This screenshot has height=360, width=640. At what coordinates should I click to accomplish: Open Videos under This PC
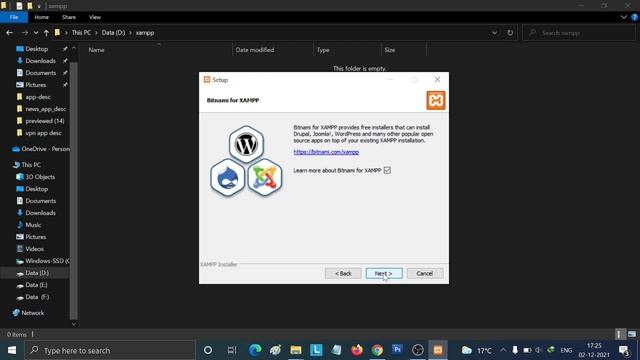(x=34, y=249)
